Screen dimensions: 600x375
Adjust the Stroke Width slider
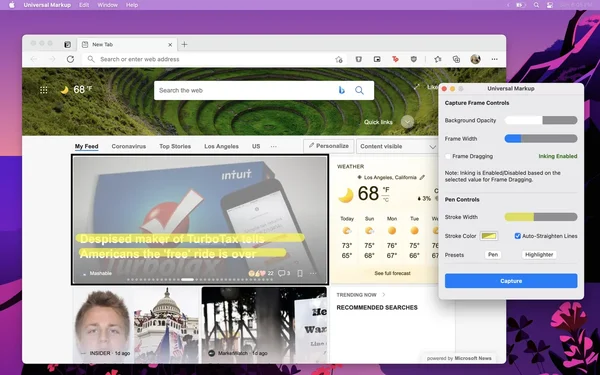(541, 217)
